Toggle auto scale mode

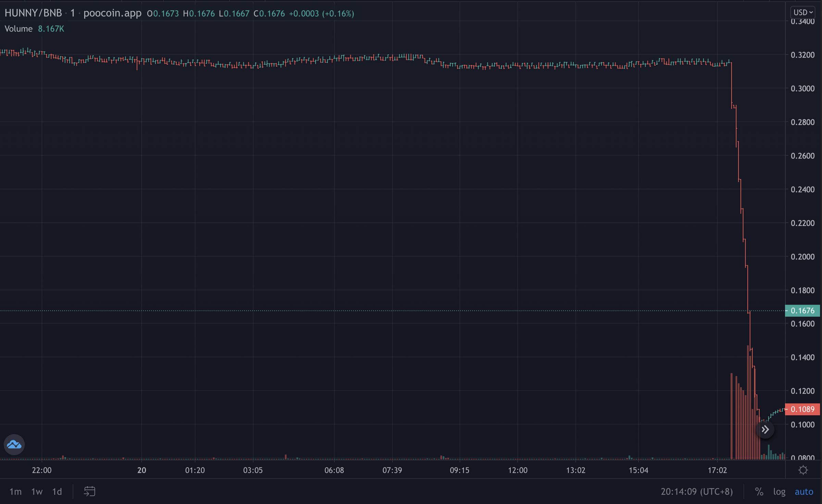click(x=804, y=492)
